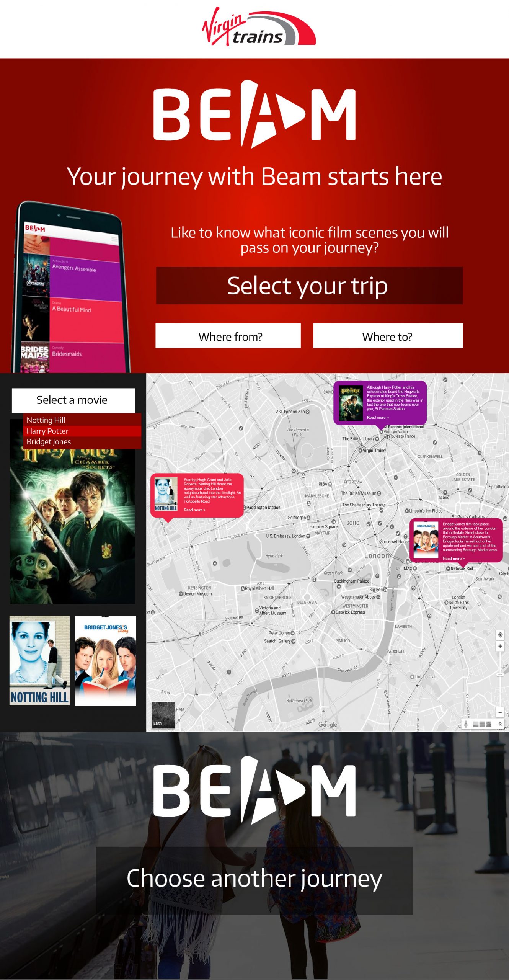This screenshot has height=980, width=509.
Task: Click the U.S. Embassy London marker
Action: point(308,536)
